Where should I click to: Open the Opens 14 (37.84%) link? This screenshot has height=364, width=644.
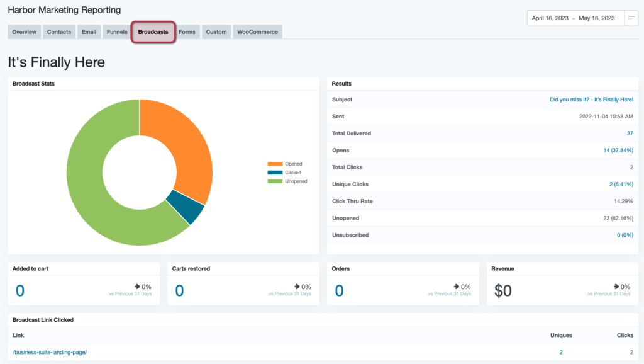click(618, 151)
